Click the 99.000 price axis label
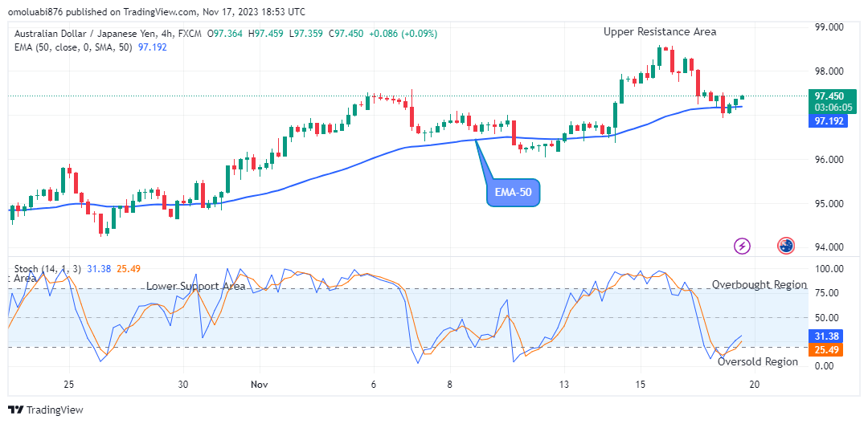This screenshot has height=424, width=868. pyautogui.click(x=828, y=27)
